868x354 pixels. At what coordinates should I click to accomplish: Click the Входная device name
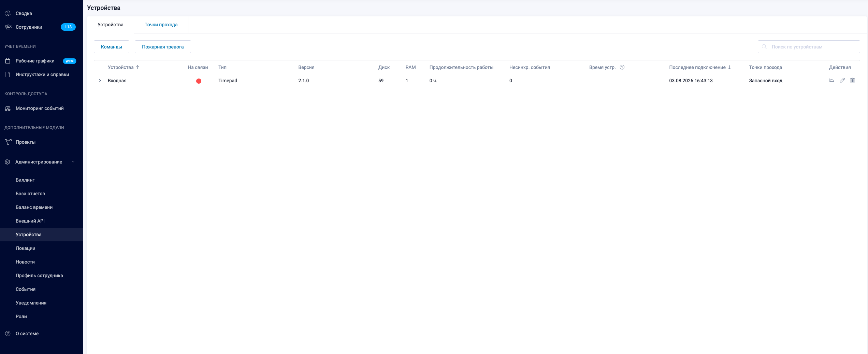point(117,81)
